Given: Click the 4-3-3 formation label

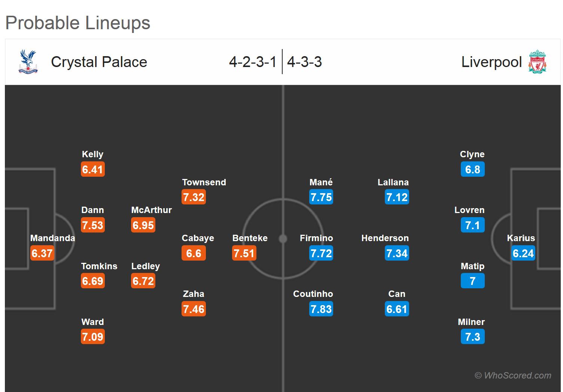Looking at the screenshot, I should (304, 62).
